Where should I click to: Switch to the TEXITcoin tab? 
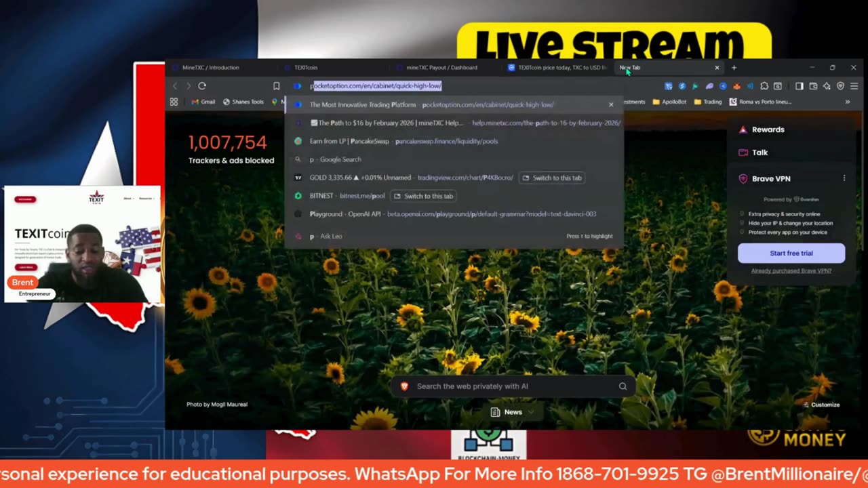pos(332,68)
